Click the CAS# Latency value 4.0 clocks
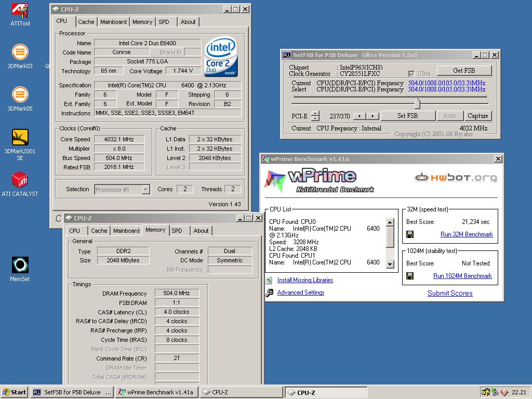Screen dimensions: 532x399 point(177,312)
